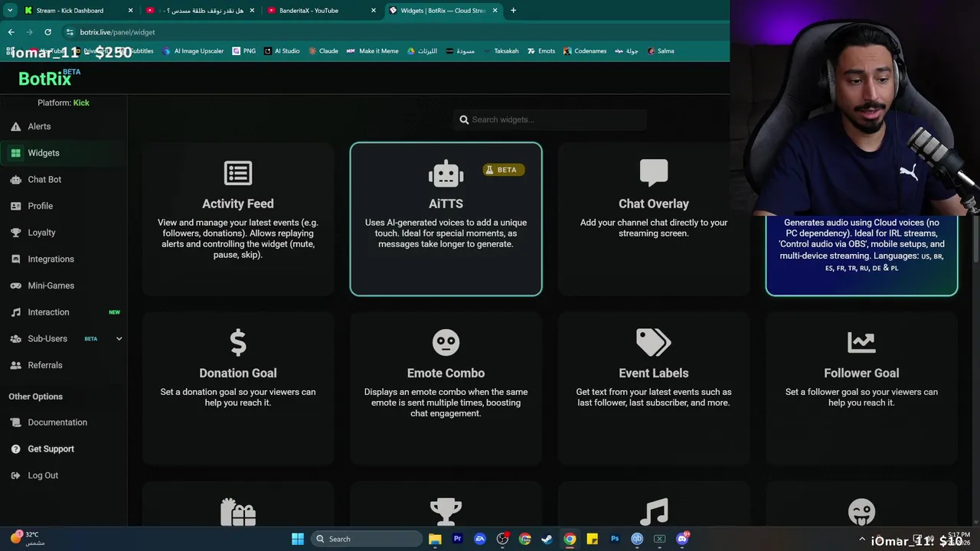Click the magnifier icon in widget search

[464, 119]
